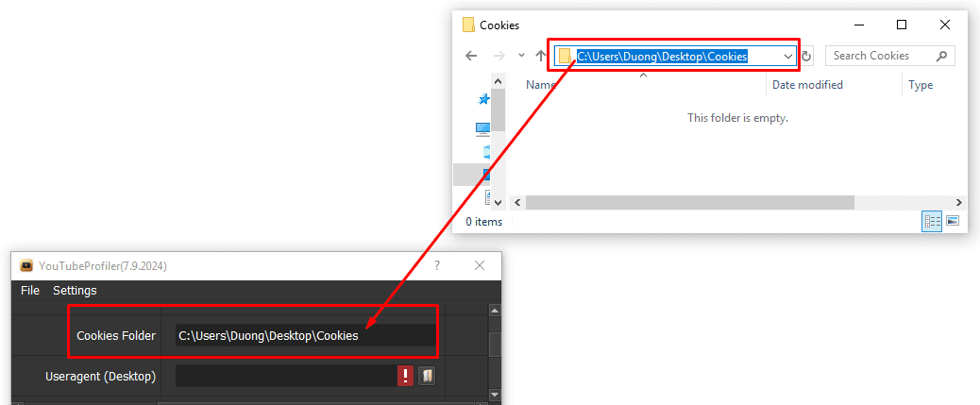Viewport: 980px width, 405px height.
Task: Open recent locations chevron in Explorer
Action: [x=521, y=56]
